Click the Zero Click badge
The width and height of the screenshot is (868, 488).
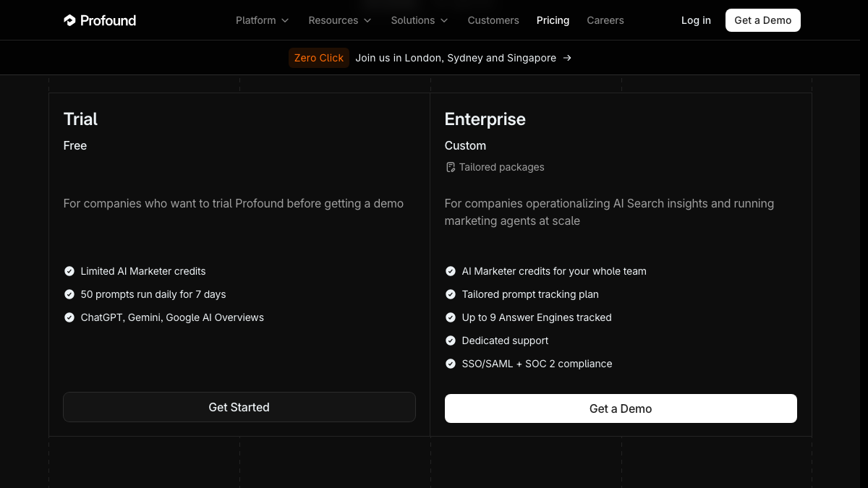(x=319, y=58)
